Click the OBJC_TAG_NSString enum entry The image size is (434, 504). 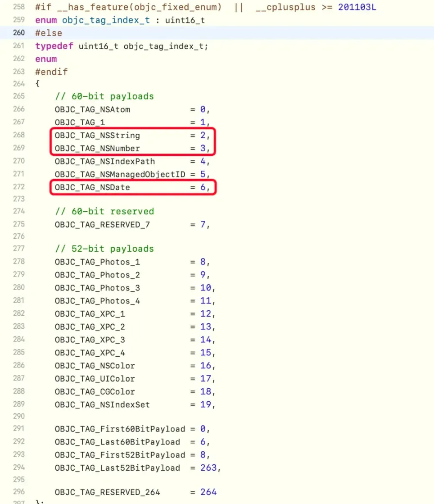click(x=97, y=136)
